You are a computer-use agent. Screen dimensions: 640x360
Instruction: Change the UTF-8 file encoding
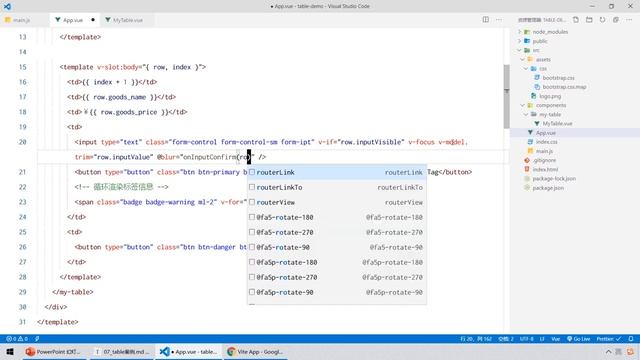point(526,339)
